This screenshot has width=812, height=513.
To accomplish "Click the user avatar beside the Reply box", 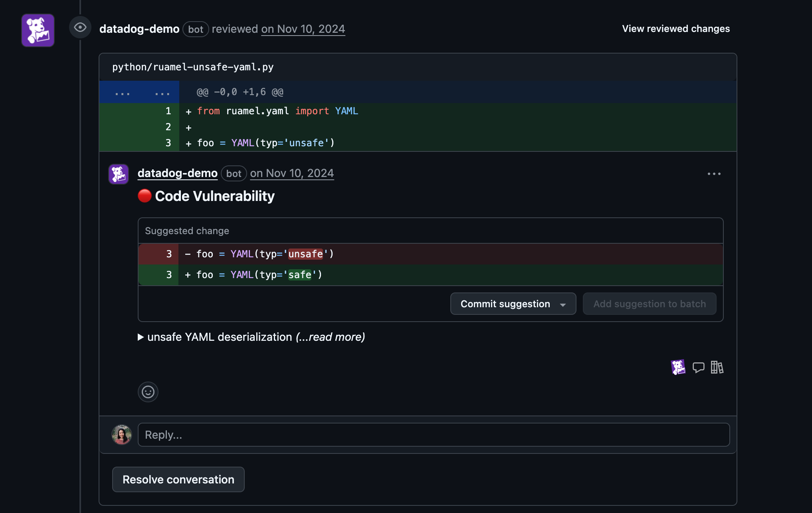I will (121, 435).
